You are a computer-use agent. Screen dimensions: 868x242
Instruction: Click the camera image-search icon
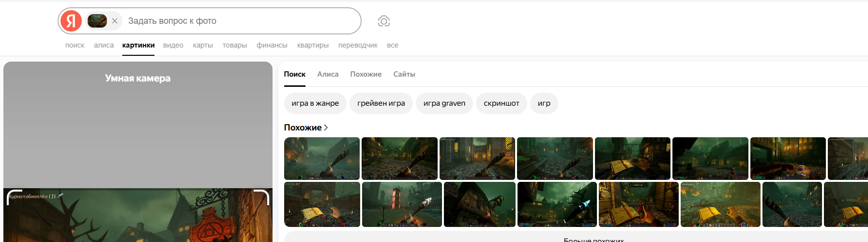coord(384,21)
